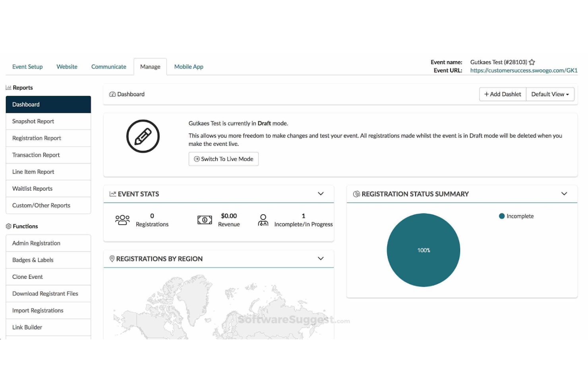Click the Event Stats line chart icon
Screen dimensions: 588x392
113,194
